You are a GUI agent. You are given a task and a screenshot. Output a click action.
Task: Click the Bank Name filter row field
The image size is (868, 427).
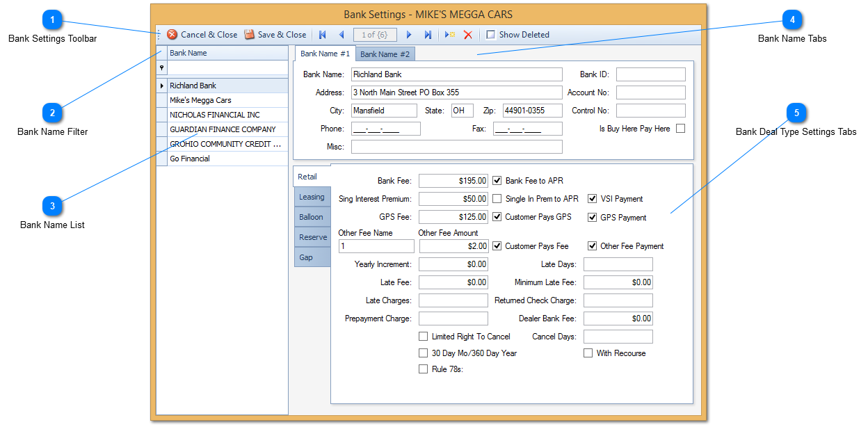pyautogui.click(x=227, y=67)
